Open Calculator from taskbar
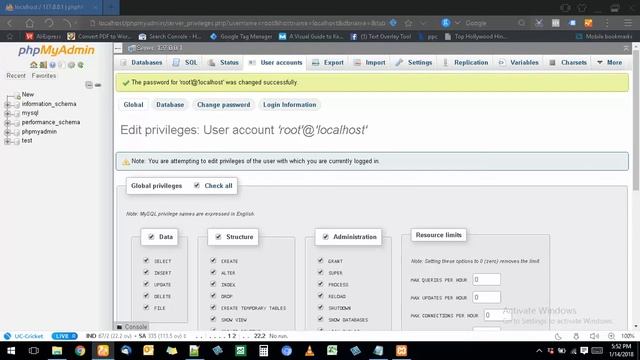640x360 pixels. (263, 351)
